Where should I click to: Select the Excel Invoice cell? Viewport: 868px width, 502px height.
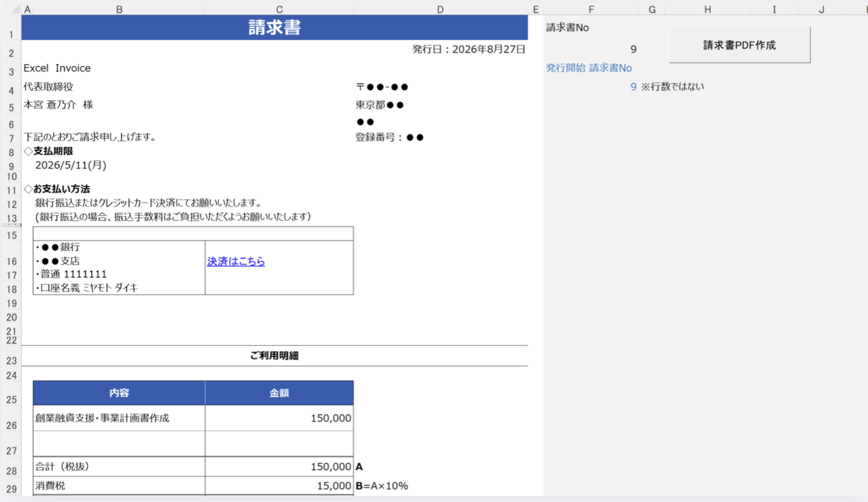tap(57, 68)
